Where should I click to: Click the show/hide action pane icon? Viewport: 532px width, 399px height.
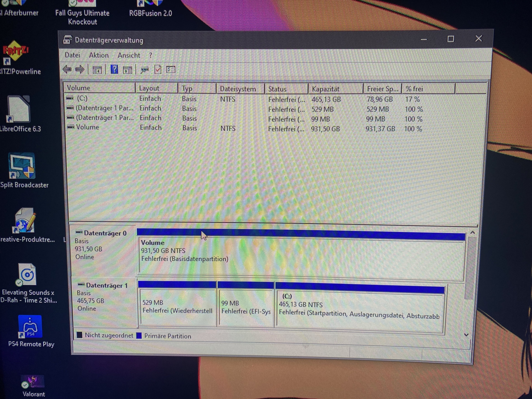tap(127, 70)
